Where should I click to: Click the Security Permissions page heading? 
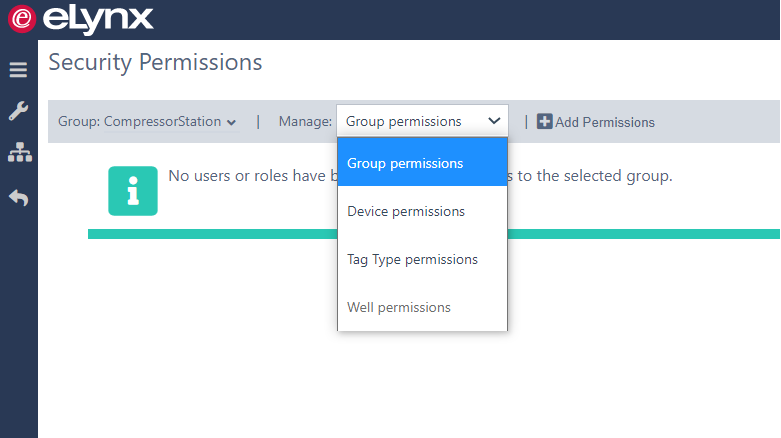tap(155, 63)
